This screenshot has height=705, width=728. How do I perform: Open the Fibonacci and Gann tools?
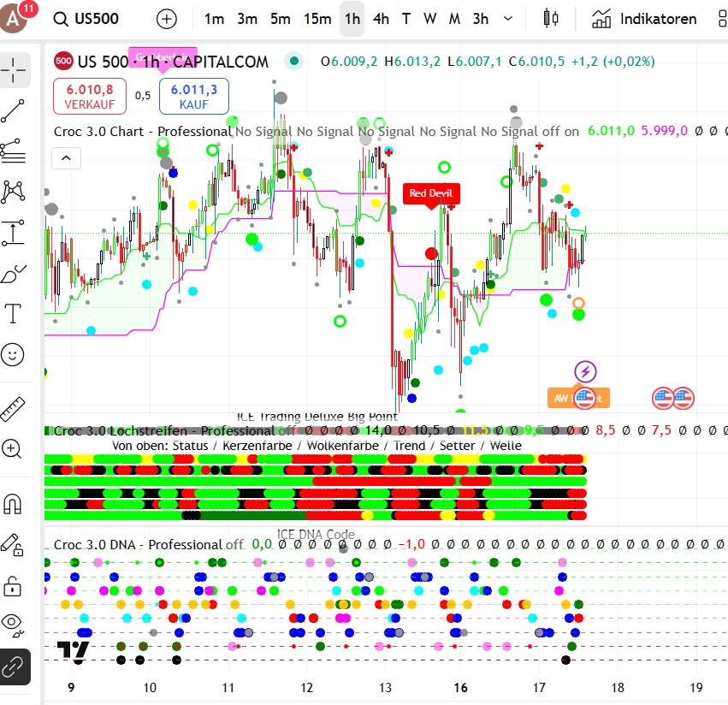[15, 151]
